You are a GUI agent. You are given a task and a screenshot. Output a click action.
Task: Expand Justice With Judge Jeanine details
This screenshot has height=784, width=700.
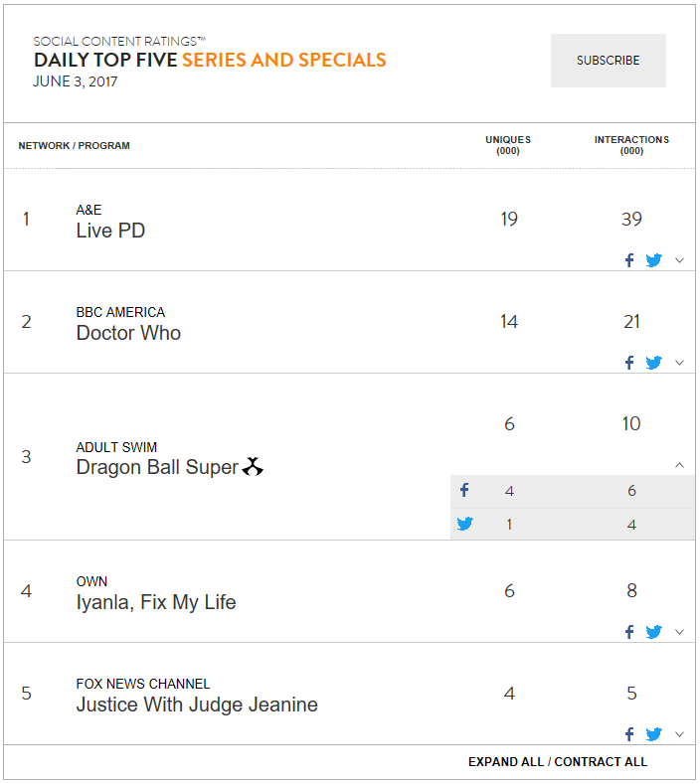point(679,734)
